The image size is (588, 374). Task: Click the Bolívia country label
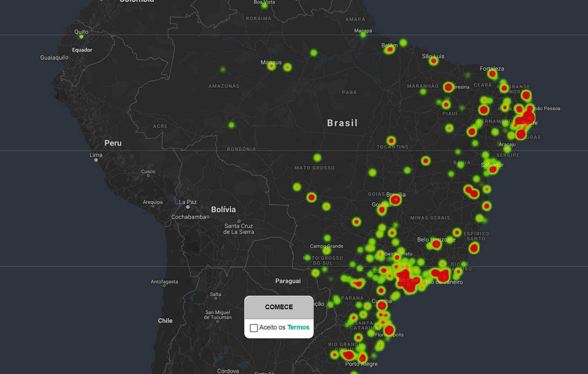point(223,209)
